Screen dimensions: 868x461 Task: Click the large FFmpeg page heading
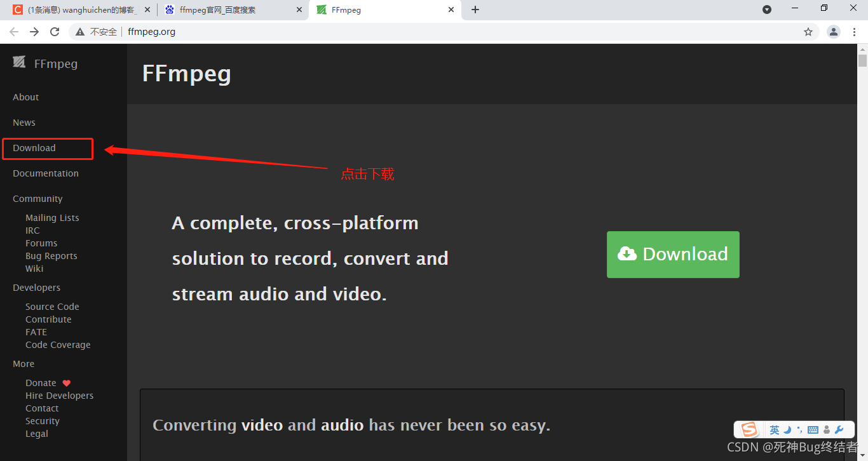point(187,74)
